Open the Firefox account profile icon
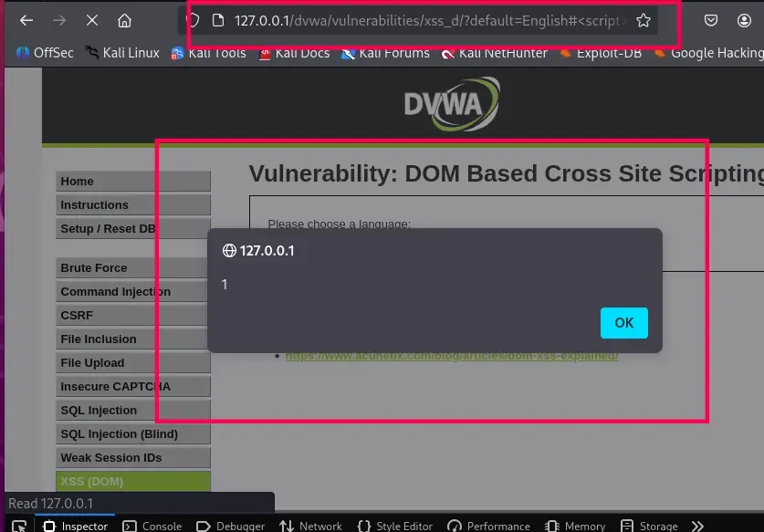This screenshot has height=532, width=764. pyautogui.click(x=744, y=20)
